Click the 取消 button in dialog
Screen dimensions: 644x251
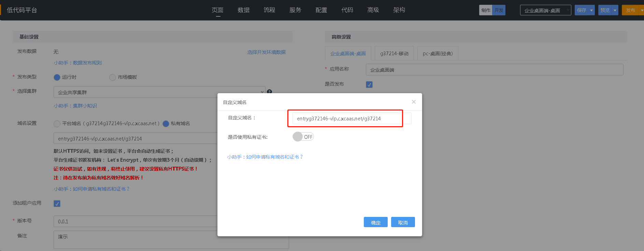coord(403,222)
